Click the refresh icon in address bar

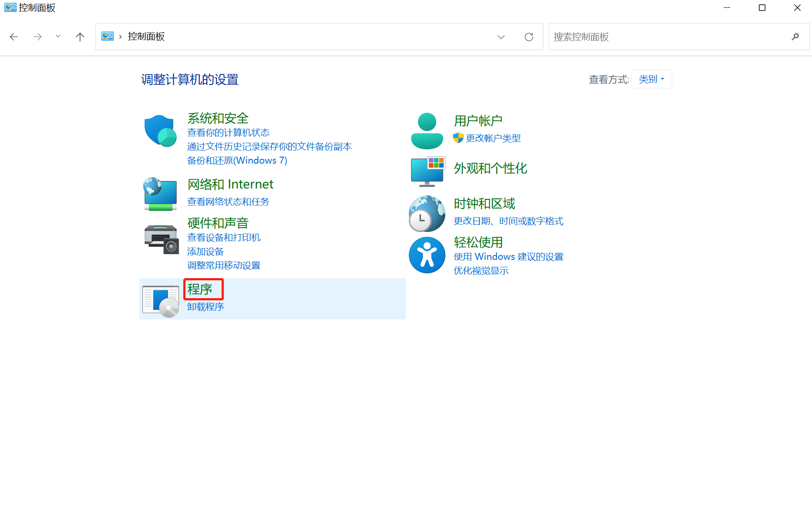529,37
